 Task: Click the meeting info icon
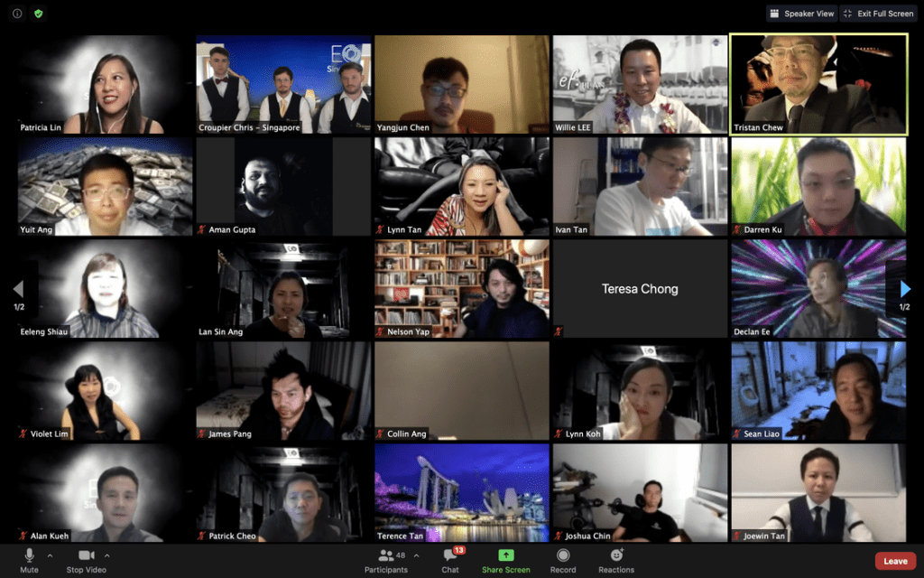[x=17, y=14]
